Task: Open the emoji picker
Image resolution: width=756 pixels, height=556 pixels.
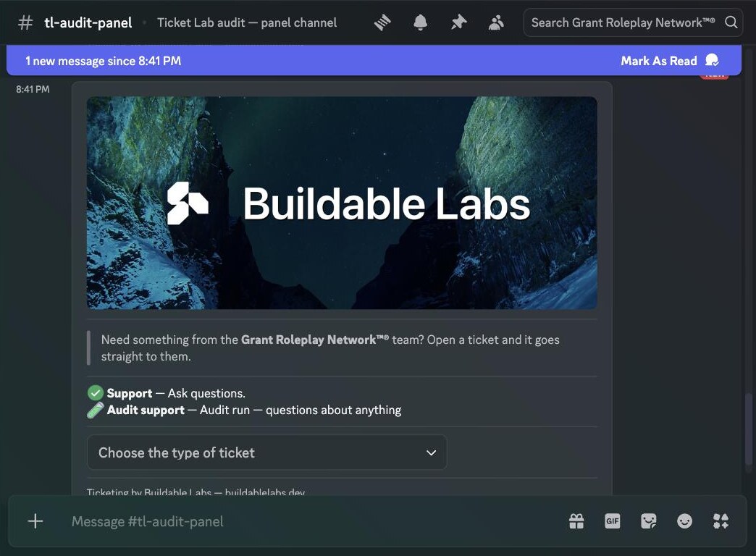Action: click(x=684, y=521)
